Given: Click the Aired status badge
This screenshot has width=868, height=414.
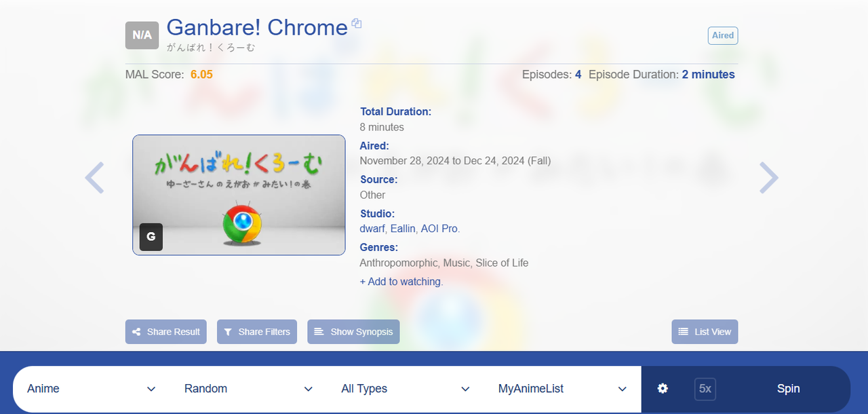Looking at the screenshot, I should [x=723, y=35].
